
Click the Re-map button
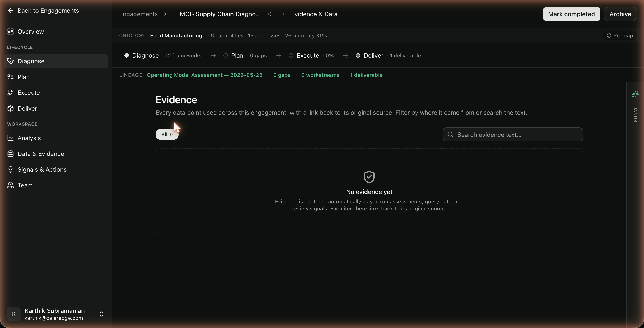pos(619,35)
